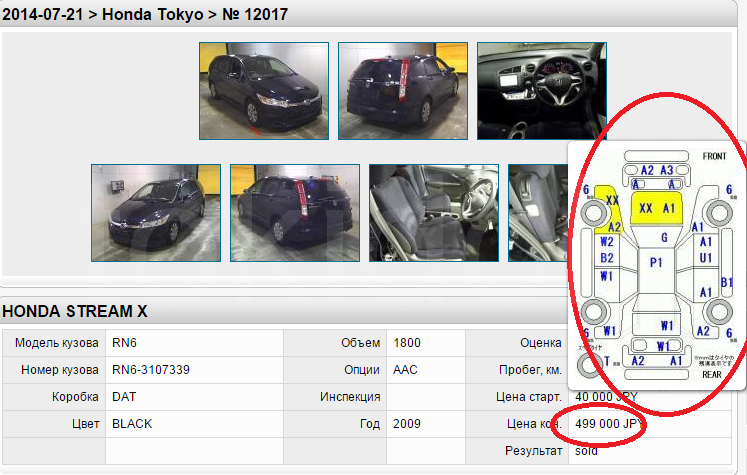Click the 'Цена старт.' label
This screenshot has height=475, width=747.
(x=529, y=396)
